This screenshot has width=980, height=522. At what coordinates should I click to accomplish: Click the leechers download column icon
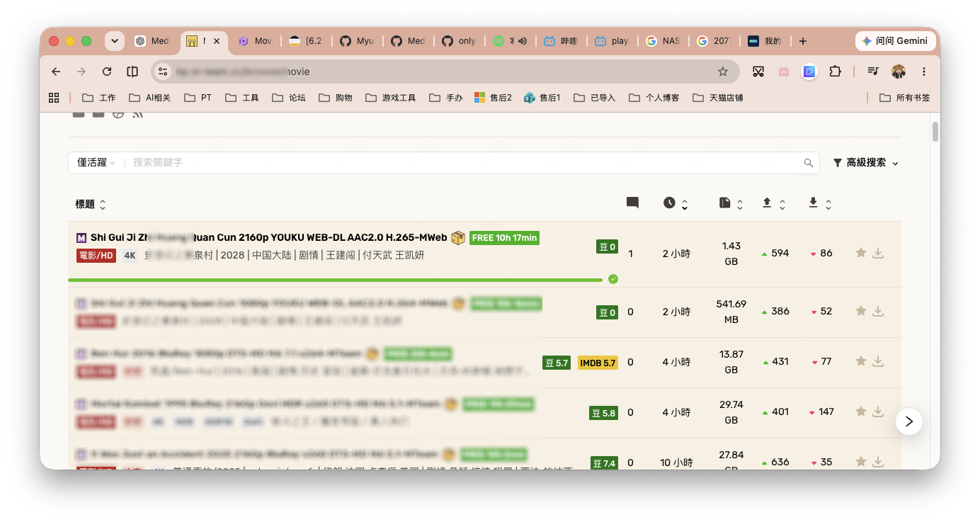pyautogui.click(x=813, y=203)
